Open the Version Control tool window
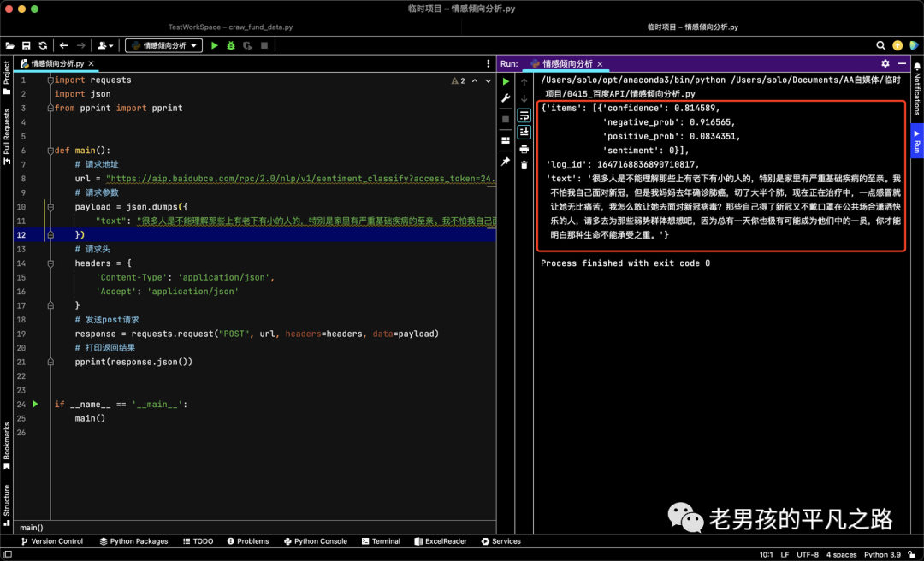Screen dimensions: 924x561 pos(52,541)
